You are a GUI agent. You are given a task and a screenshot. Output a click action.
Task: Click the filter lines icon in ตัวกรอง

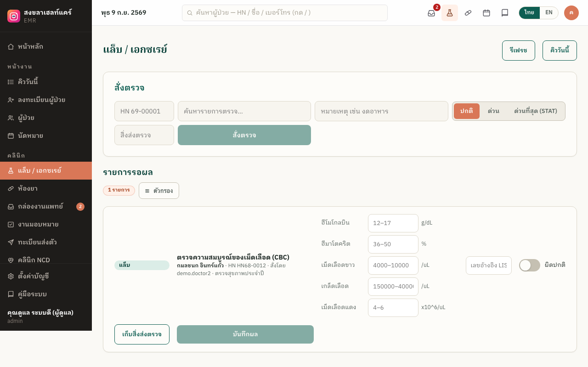[x=147, y=191]
